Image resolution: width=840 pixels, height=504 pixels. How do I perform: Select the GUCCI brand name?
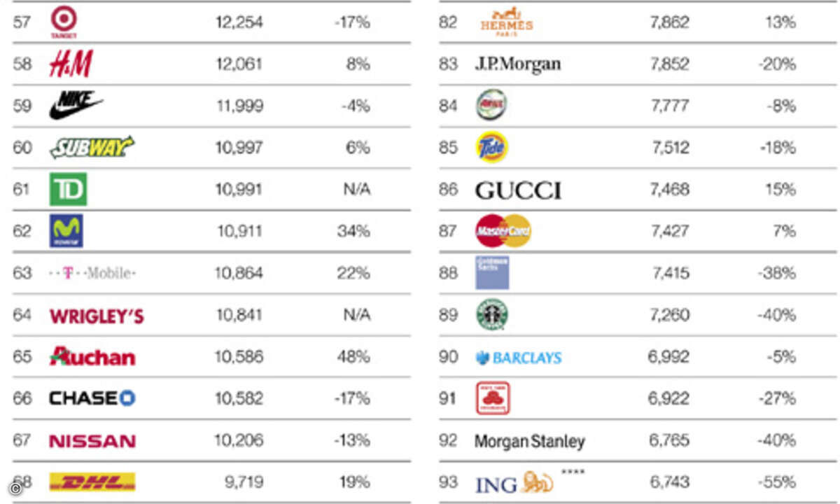click(518, 190)
